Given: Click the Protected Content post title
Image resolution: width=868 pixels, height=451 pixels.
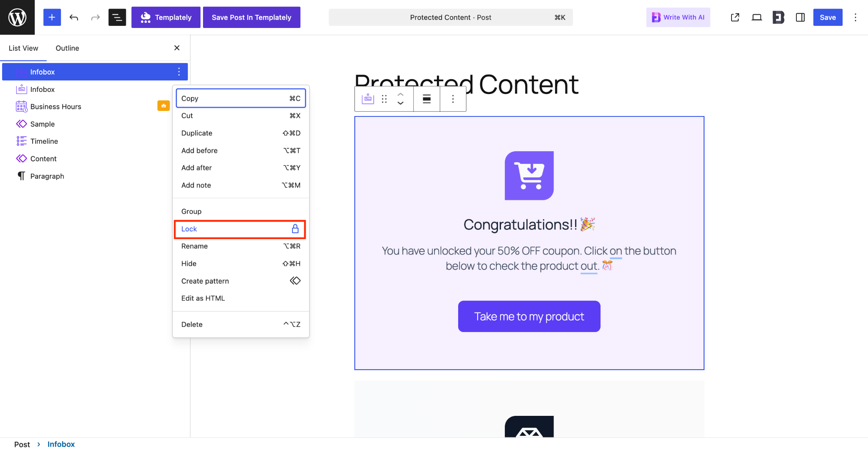Looking at the screenshot, I should (466, 84).
